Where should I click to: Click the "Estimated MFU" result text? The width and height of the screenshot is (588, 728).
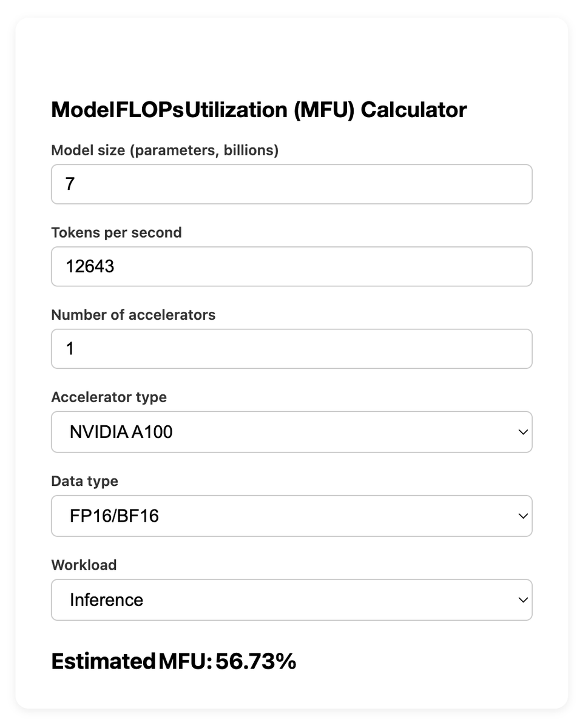pos(132,661)
